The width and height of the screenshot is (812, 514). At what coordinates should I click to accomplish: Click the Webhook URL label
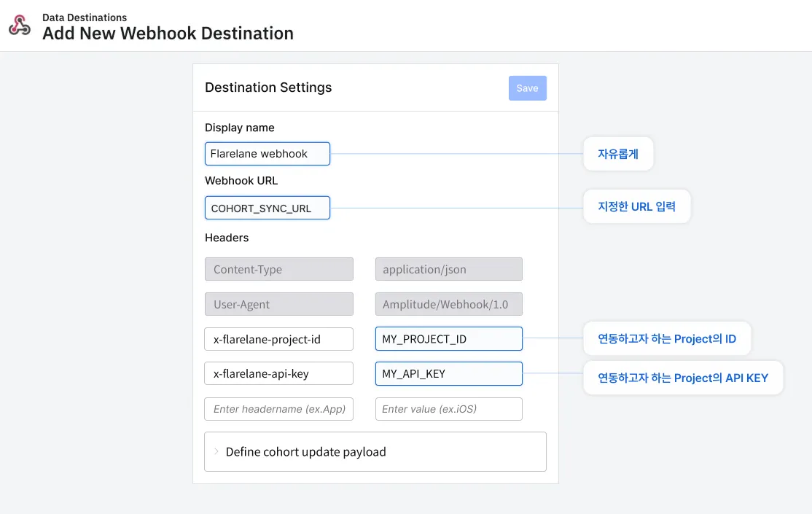coord(241,181)
